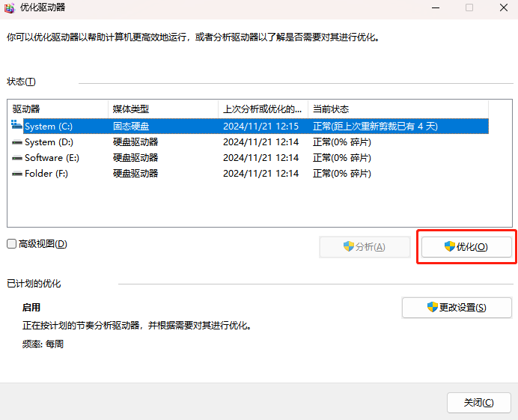Click the System (C:) drive icon
518x420 pixels.
click(x=16, y=125)
